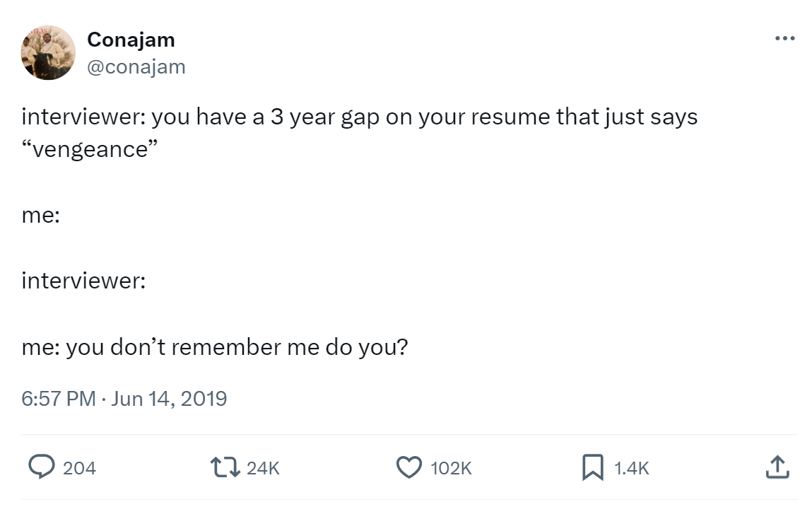The width and height of the screenshot is (812, 514).
Task: Like the tweet with the heart icon
Action: click(408, 467)
